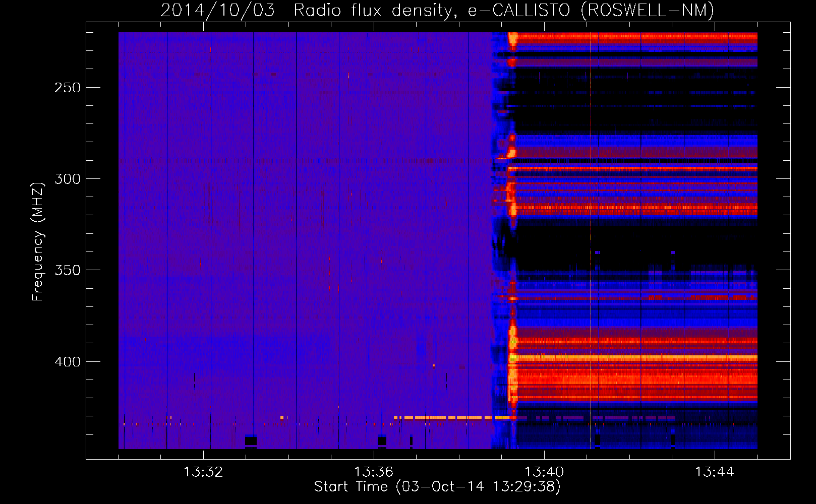Image resolution: width=816 pixels, height=504 pixels.
Task: Click the 13:40 time tick label
Action: (x=544, y=472)
